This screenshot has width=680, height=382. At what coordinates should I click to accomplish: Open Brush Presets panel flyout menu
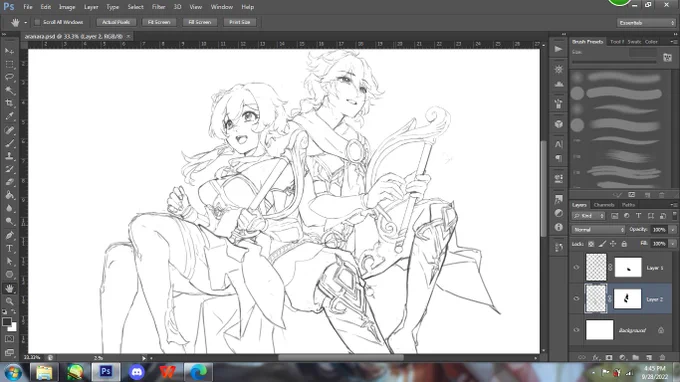click(x=674, y=42)
